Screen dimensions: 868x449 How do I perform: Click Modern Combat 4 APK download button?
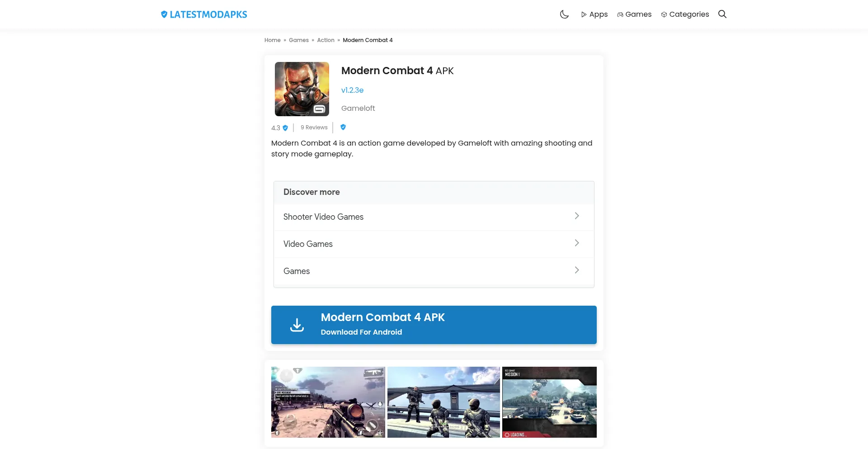(434, 325)
